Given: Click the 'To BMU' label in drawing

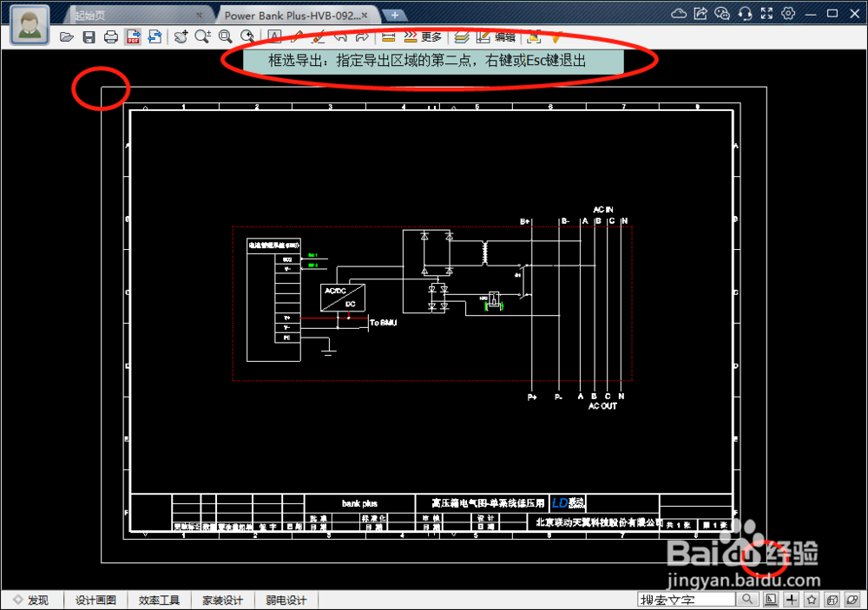Looking at the screenshot, I should pyautogui.click(x=383, y=323).
